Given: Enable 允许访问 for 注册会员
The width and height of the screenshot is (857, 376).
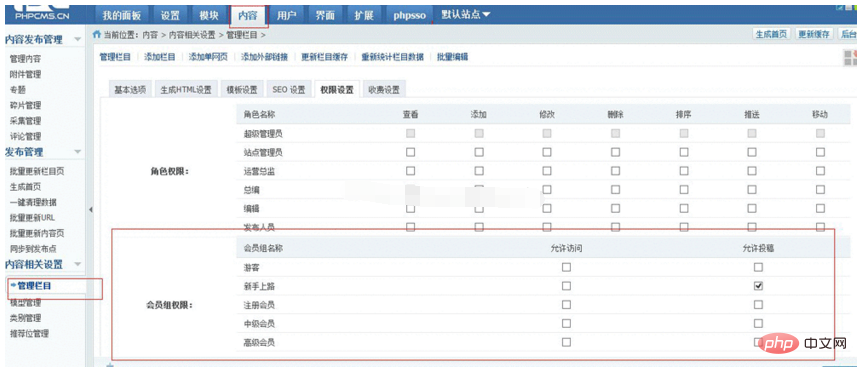Looking at the screenshot, I should pos(566,304).
